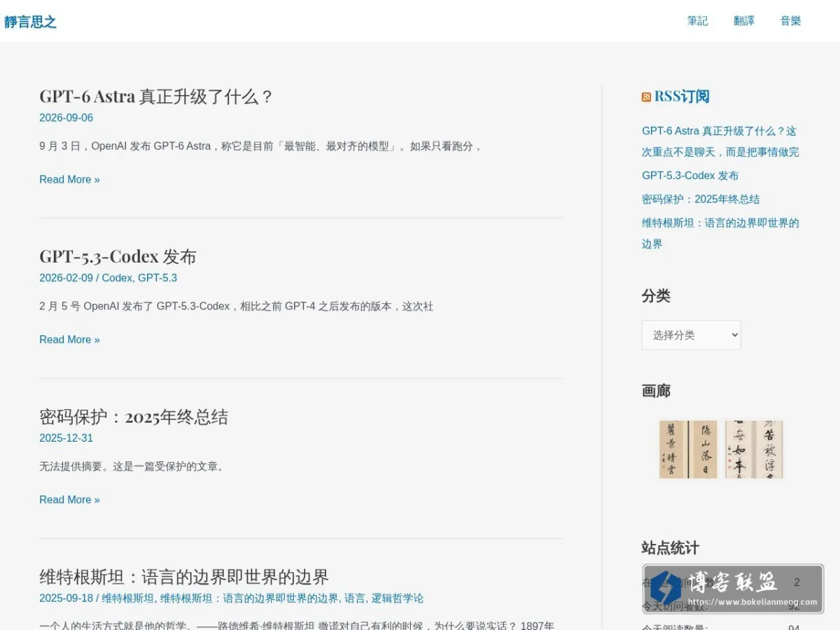Open sidebar RSS item 密码保护：2025年终总结

coord(701,199)
